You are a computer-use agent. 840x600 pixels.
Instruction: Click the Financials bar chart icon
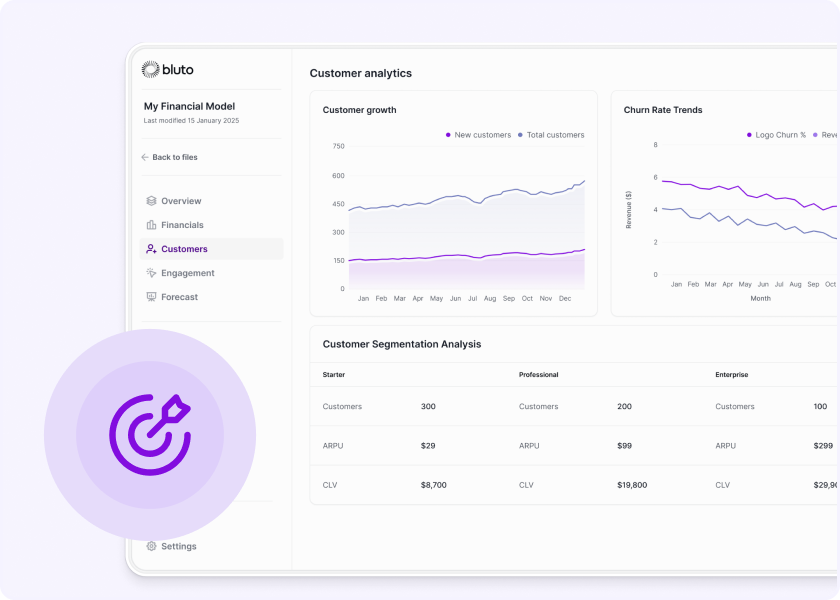[151, 225]
